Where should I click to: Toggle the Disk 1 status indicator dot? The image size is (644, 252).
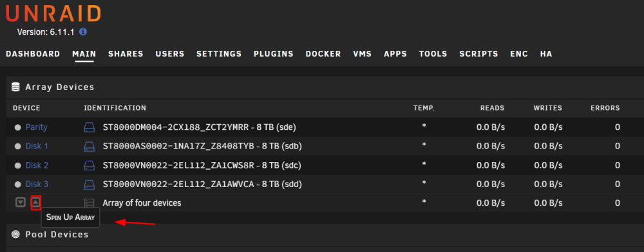tap(17, 147)
